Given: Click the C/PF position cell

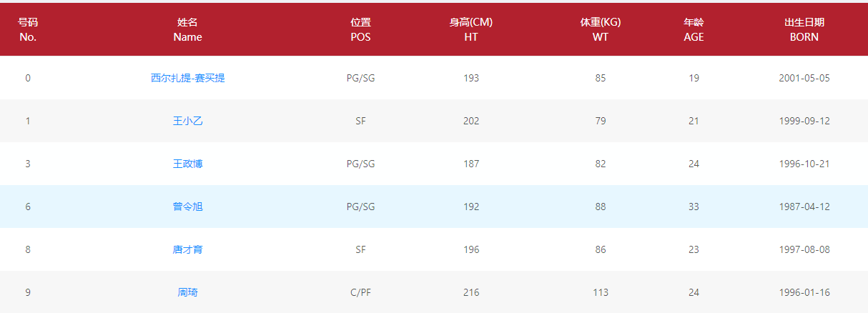Looking at the screenshot, I should point(360,292).
